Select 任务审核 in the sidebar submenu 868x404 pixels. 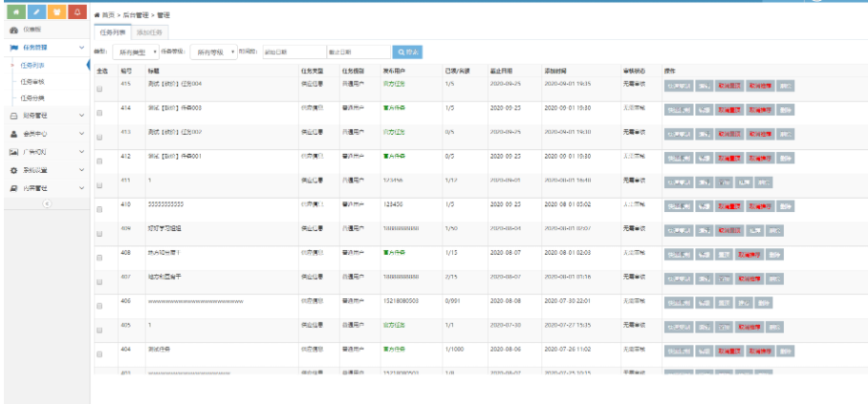click(33, 82)
